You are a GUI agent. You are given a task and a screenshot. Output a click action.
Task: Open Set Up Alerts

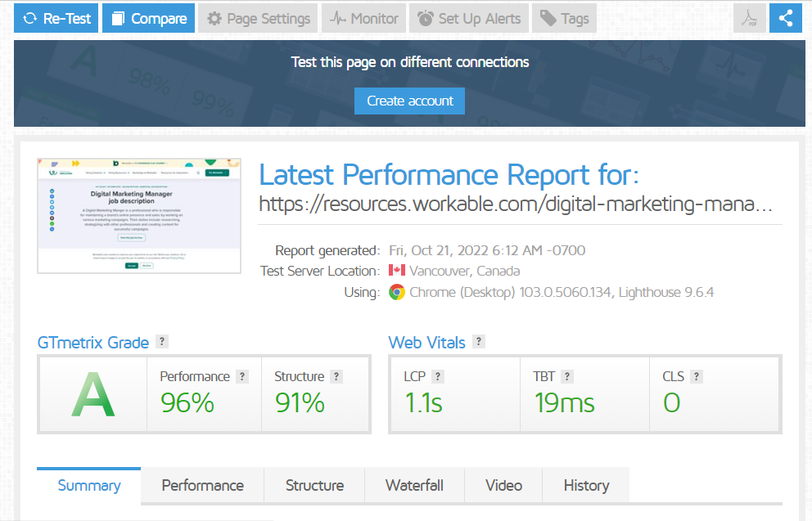pyautogui.click(x=469, y=18)
